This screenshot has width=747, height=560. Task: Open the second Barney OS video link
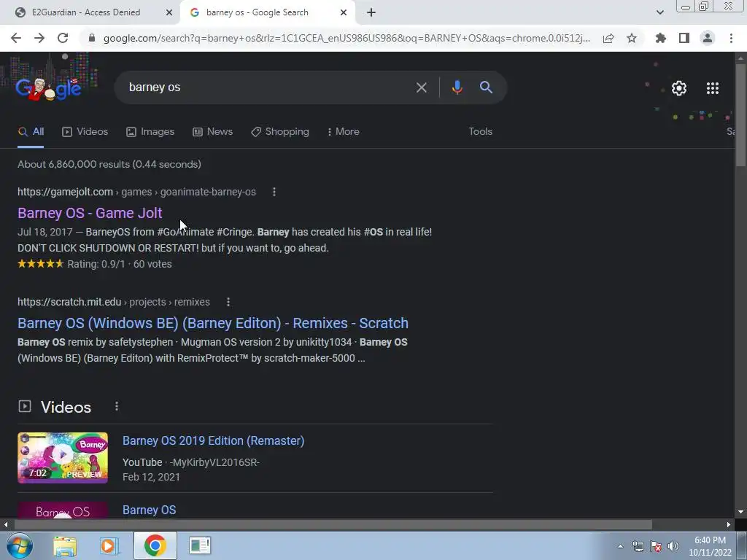(x=149, y=510)
